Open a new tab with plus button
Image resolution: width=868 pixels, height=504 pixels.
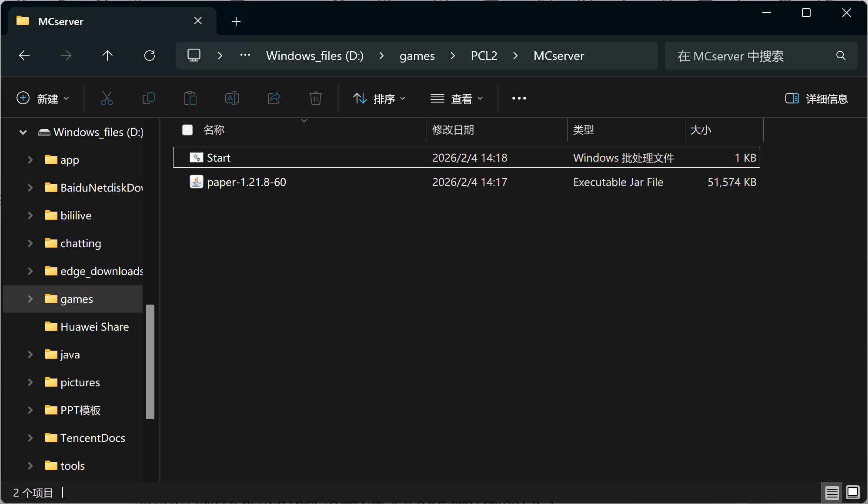tap(236, 21)
